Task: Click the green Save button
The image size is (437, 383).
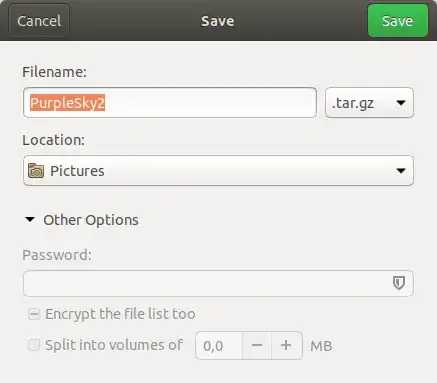Action: point(398,21)
